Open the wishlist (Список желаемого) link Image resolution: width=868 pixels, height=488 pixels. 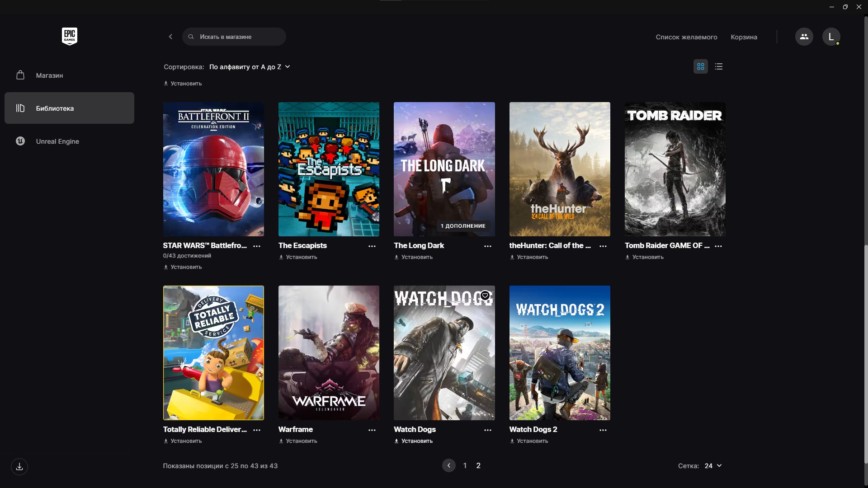pos(686,37)
